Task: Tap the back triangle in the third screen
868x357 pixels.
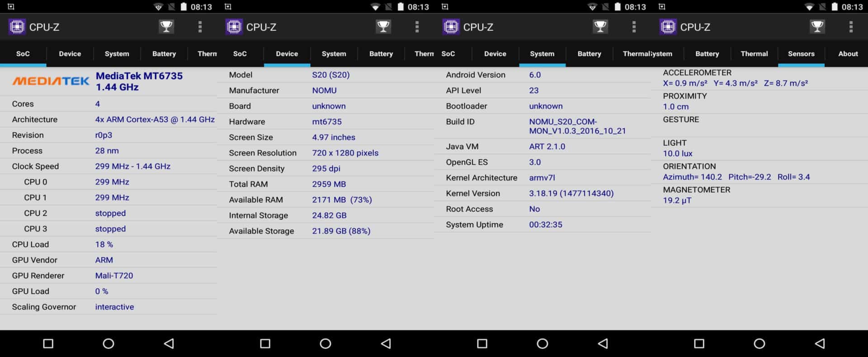Action: point(603,343)
